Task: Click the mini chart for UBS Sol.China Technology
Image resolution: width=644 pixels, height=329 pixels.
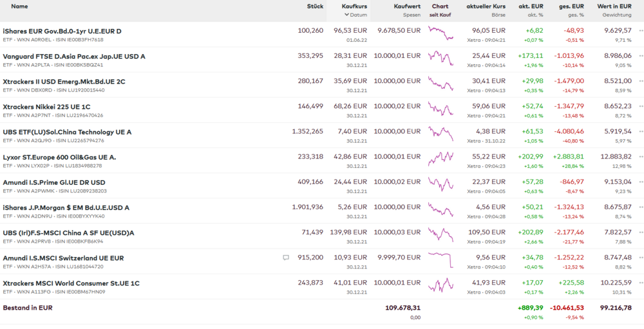Action: (441, 134)
